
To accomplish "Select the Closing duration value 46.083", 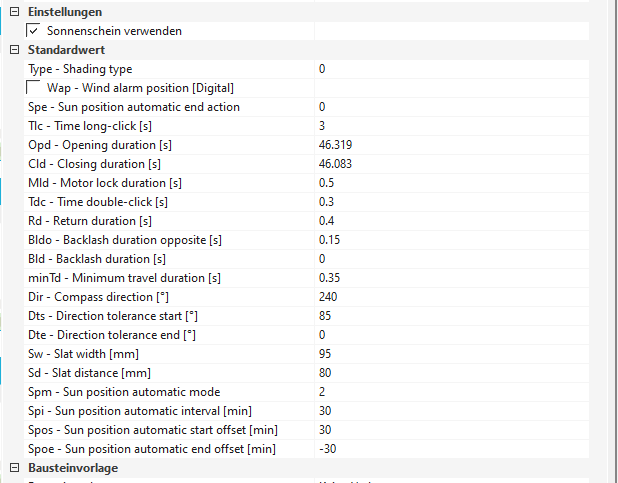I will coord(335,164).
